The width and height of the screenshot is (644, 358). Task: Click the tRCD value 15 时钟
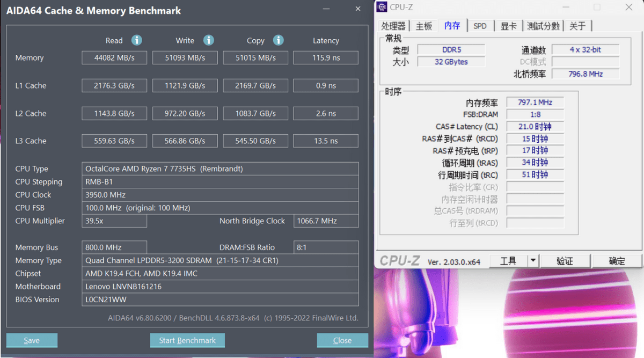pos(535,138)
